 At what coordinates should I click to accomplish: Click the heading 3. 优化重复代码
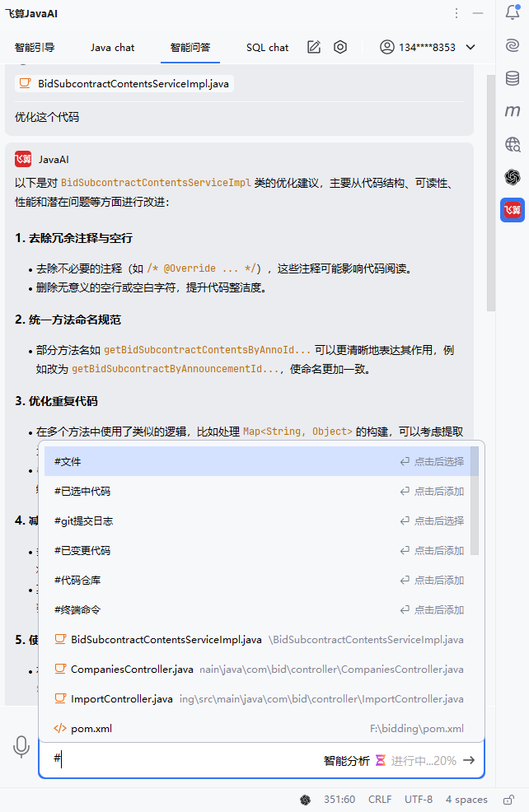56,401
